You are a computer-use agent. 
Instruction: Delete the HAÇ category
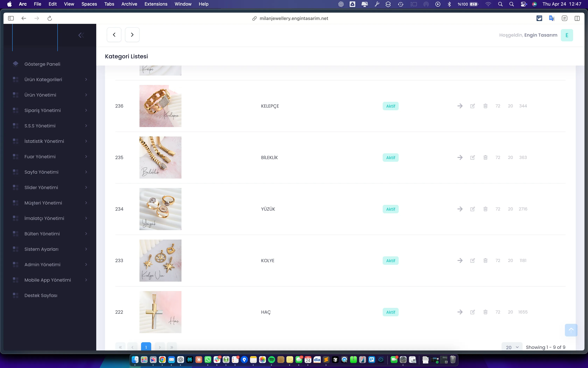click(x=485, y=312)
